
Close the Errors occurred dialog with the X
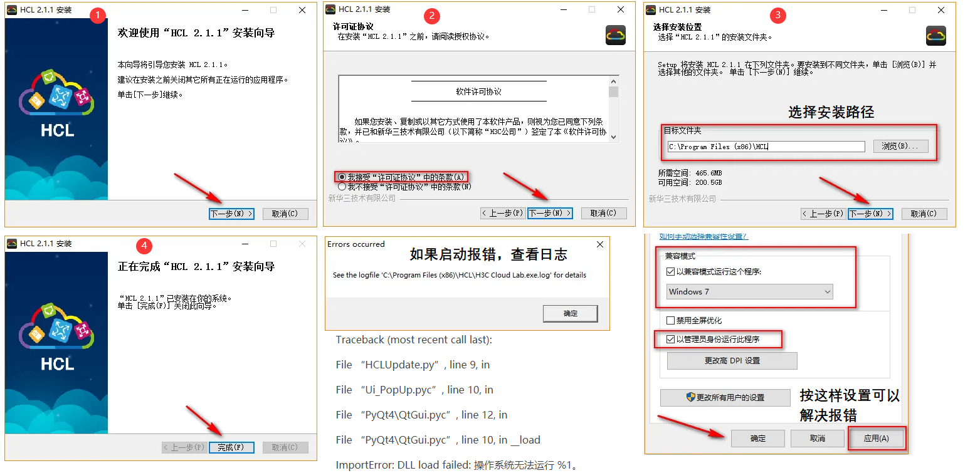599,244
